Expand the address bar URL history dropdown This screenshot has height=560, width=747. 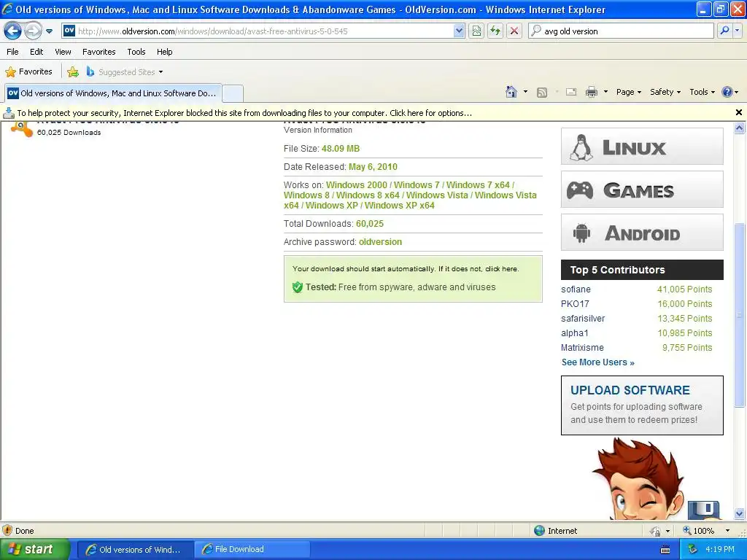(459, 31)
